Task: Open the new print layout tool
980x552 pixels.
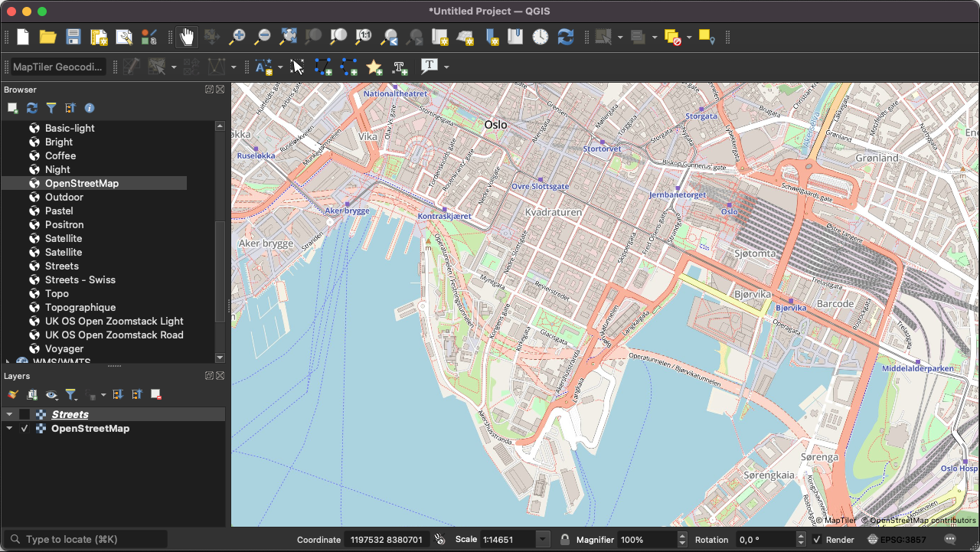Action: (98, 37)
